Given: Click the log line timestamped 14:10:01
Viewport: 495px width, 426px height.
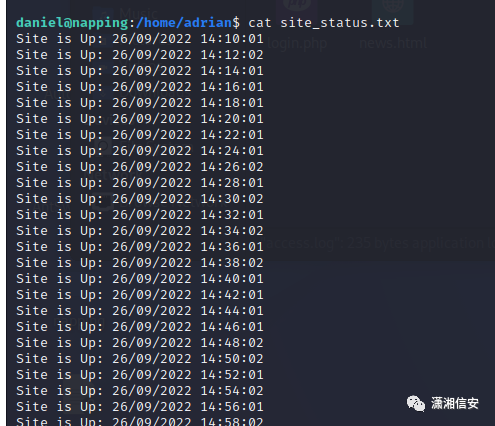Looking at the screenshot, I should click(x=140, y=39).
